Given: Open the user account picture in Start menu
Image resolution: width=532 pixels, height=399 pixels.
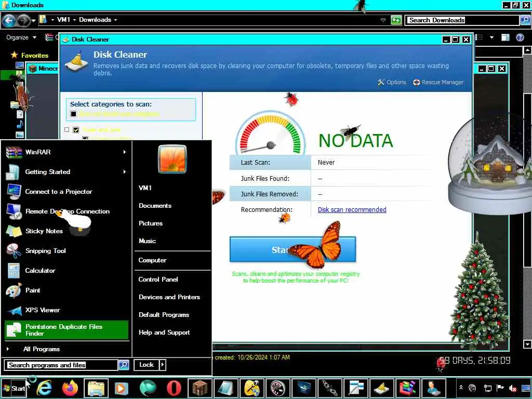Looking at the screenshot, I should 172,159.
